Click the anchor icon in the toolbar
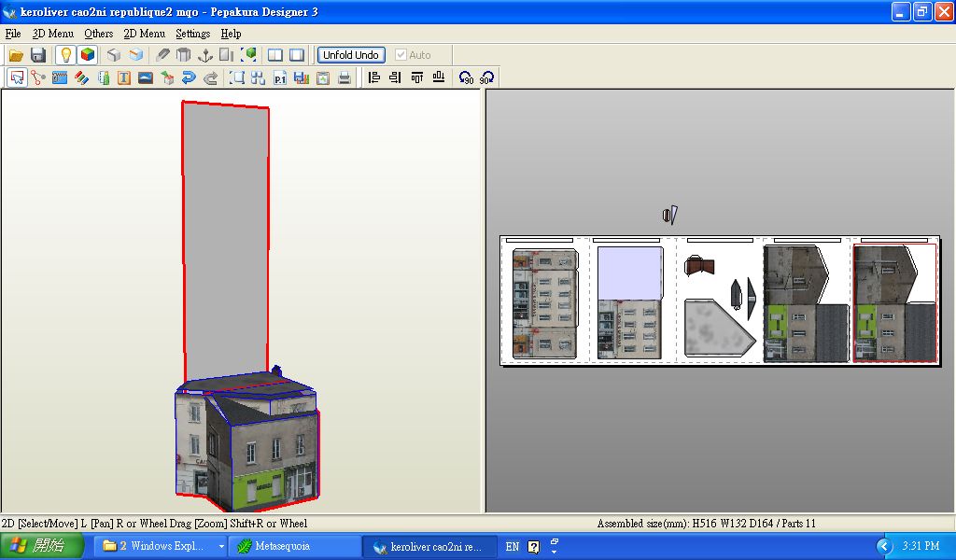The height and width of the screenshot is (560, 956). [204, 55]
